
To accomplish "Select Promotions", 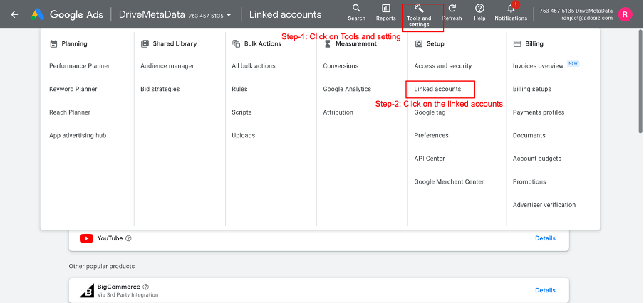I will [529, 181].
